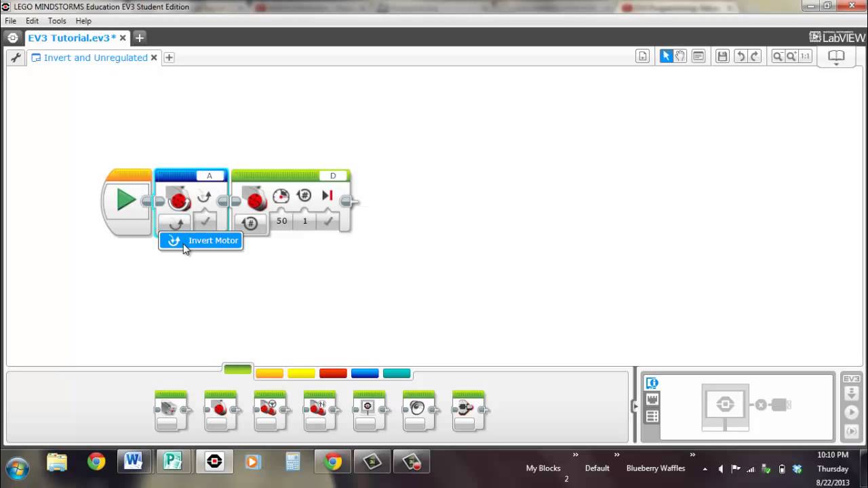868x488 pixels.
Task: Open the program list document icon
Action: coord(642,56)
